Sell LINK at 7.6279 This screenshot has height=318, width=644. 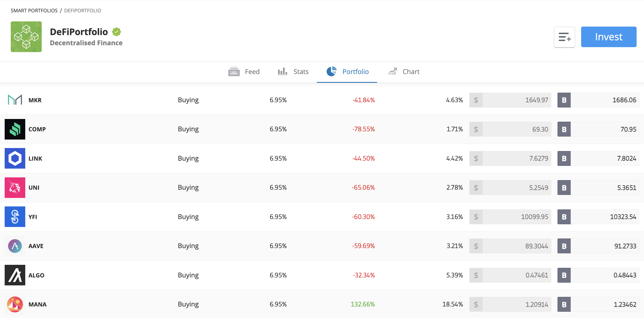point(510,158)
